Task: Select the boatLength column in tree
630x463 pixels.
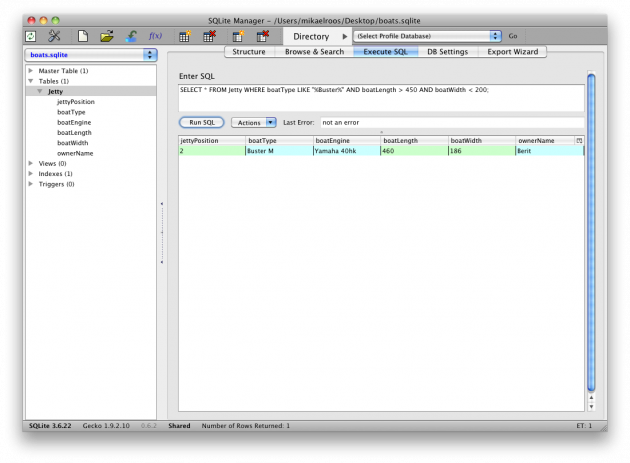Action: [74, 133]
